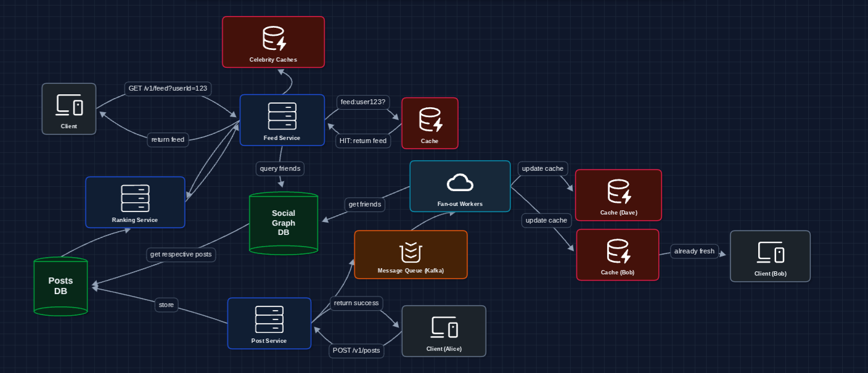Click the Client (Alice) device icon
Viewport: 868px width, 373px height.
[x=444, y=326]
